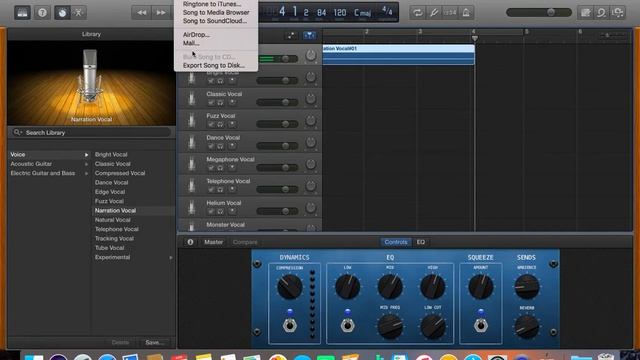Image resolution: width=640 pixels, height=360 pixels.
Task: Click the Dance Vocal track microphone icon
Action: click(191, 142)
